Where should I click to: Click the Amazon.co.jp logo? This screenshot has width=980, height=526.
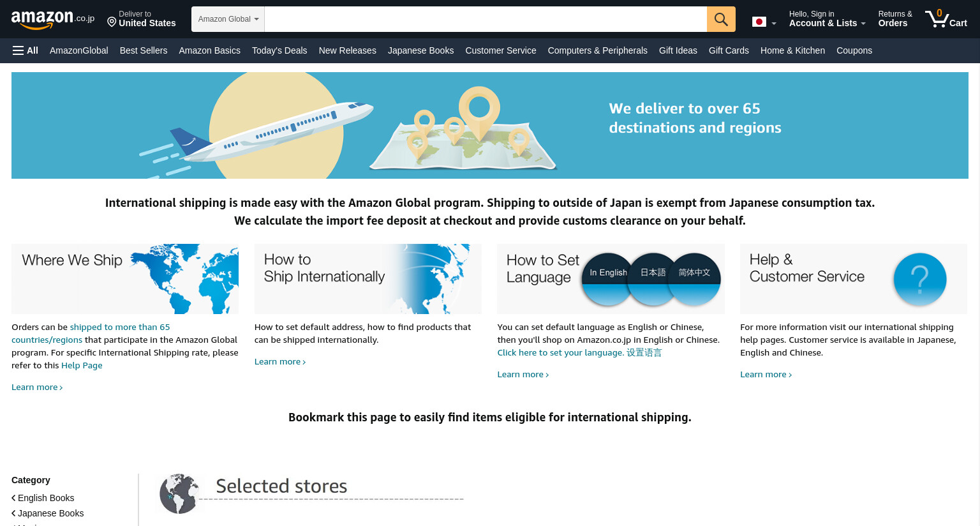click(53, 19)
